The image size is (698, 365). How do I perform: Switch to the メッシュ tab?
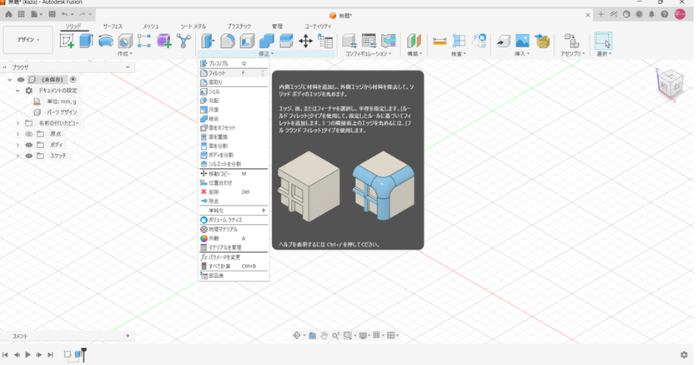[x=150, y=26]
